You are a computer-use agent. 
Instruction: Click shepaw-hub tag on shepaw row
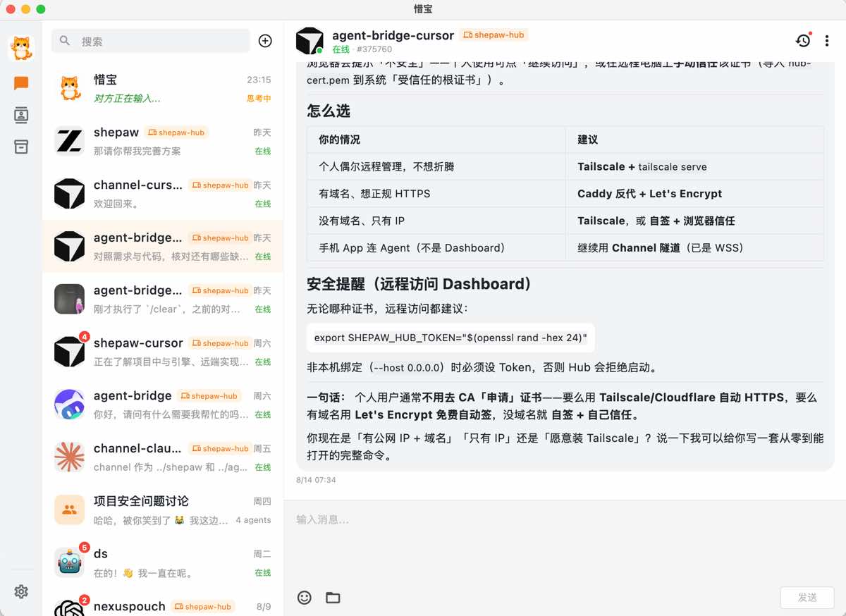tap(176, 133)
